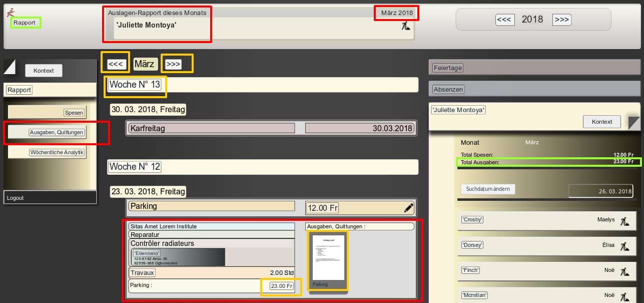
Task: Expand the Absenzen section
Action: (448, 89)
